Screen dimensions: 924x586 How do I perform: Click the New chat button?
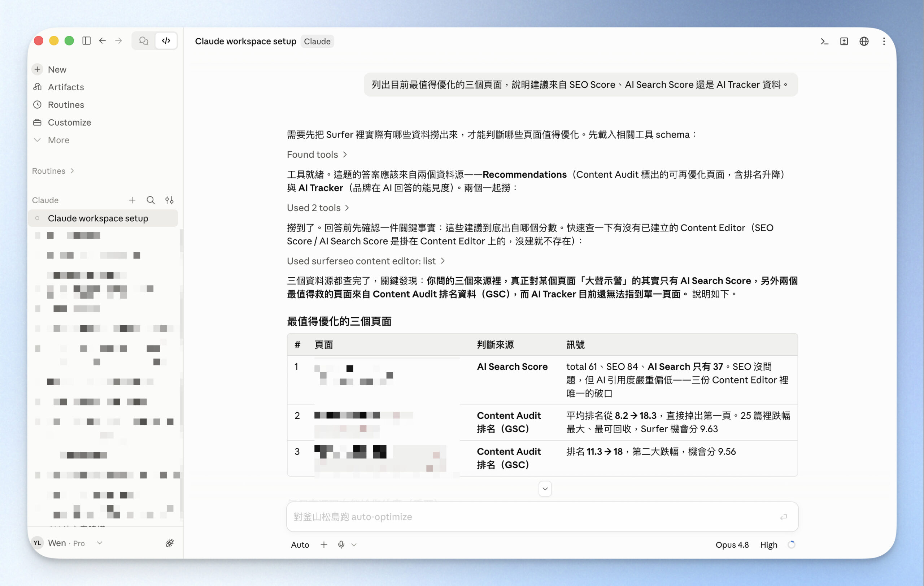pyautogui.click(x=57, y=69)
